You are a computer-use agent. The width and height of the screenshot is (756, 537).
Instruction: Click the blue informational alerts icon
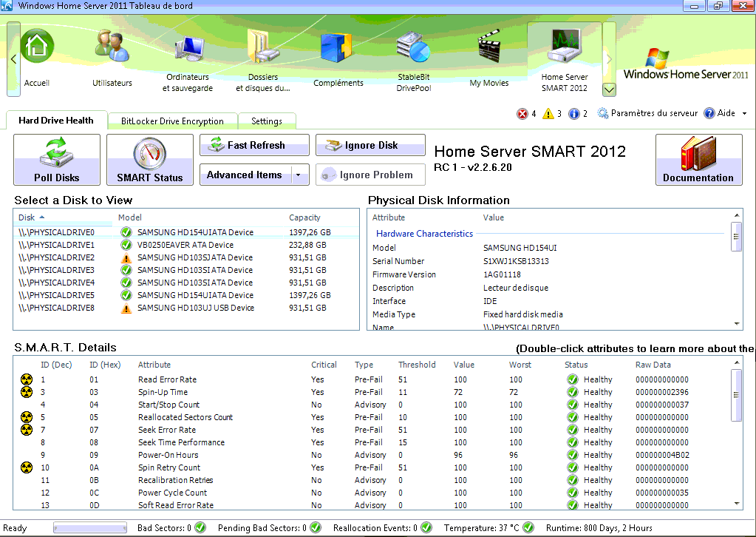coord(573,114)
